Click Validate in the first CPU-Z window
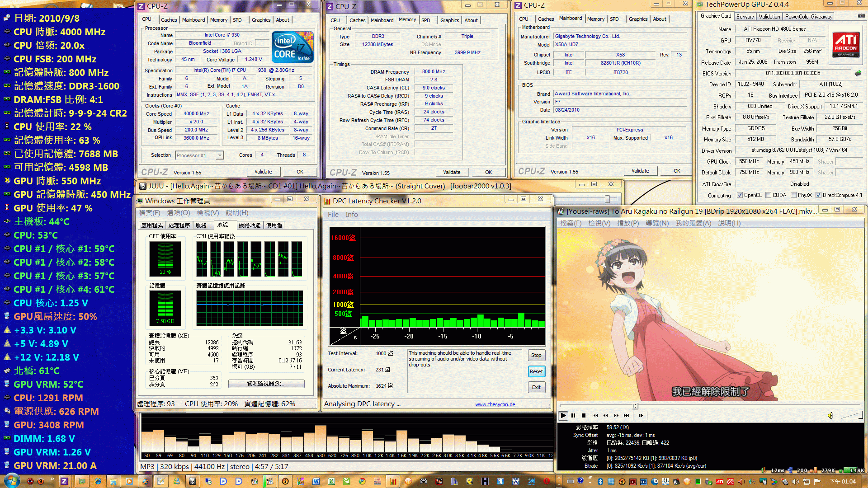This screenshot has height=488, width=868. coord(263,172)
